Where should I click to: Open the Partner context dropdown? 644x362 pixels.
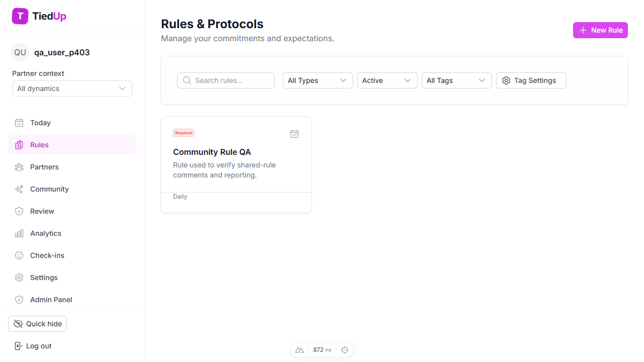tap(72, 88)
